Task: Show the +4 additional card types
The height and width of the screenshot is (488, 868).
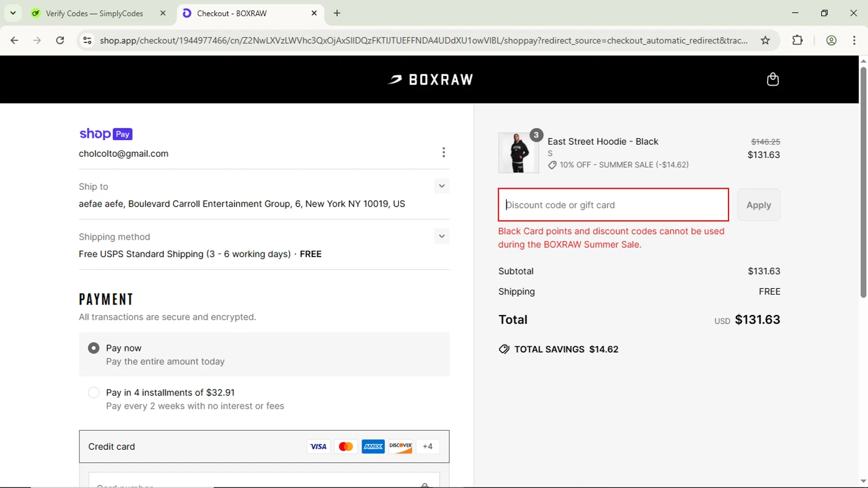Action: coord(428,446)
